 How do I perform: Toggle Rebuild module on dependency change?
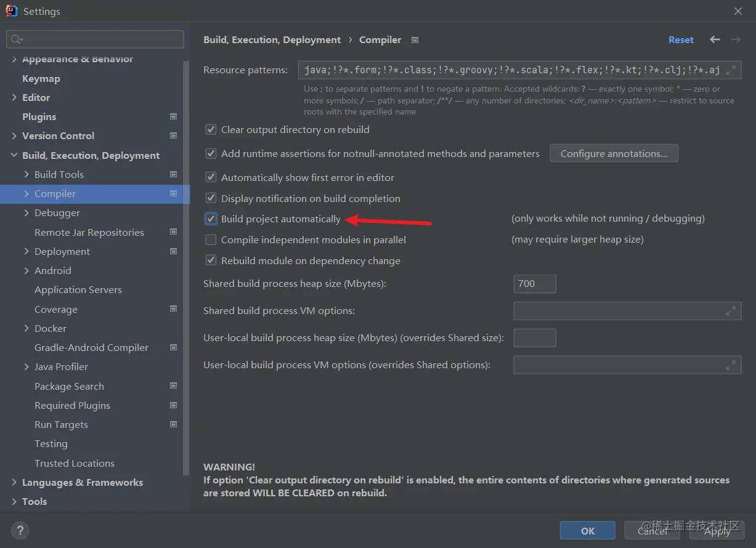click(x=211, y=260)
